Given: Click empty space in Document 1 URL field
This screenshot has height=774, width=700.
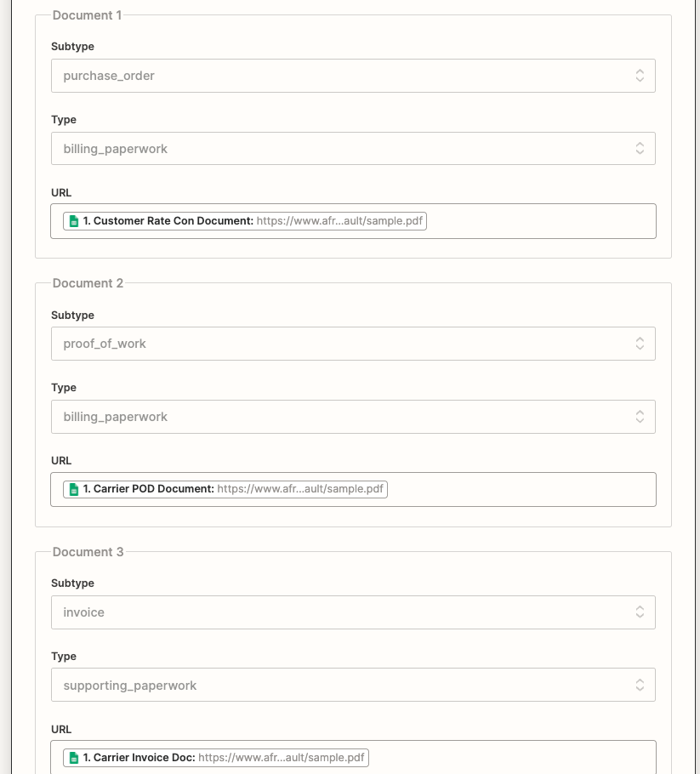Looking at the screenshot, I should pos(544,221).
